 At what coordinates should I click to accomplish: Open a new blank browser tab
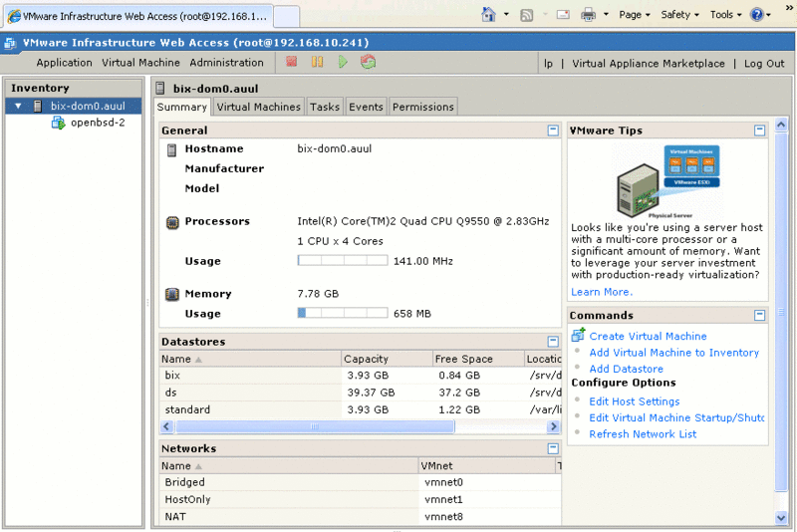pos(286,17)
